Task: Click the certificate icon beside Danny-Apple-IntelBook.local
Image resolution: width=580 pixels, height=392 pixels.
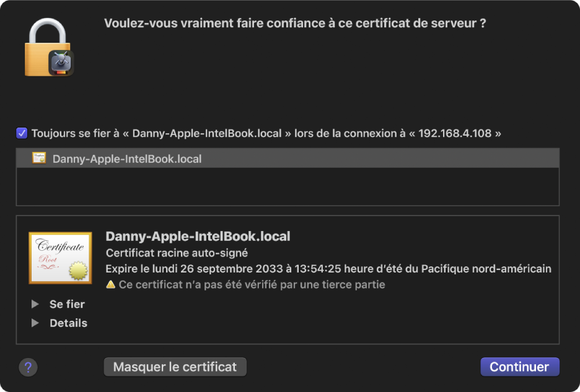Action: [x=39, y=159]
